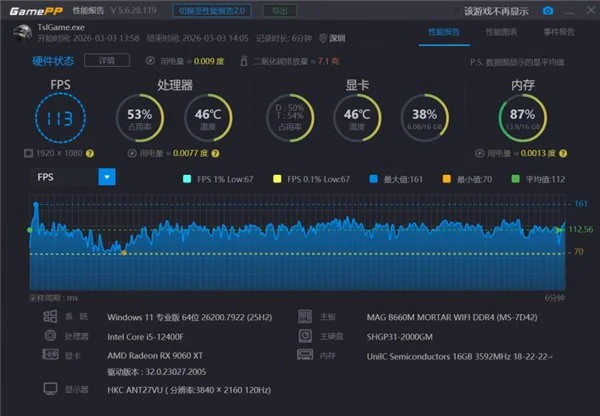Click the 切换至性能报告2.0 button
The height and width of the screenshot is (416, 600).
coord(212,11)
